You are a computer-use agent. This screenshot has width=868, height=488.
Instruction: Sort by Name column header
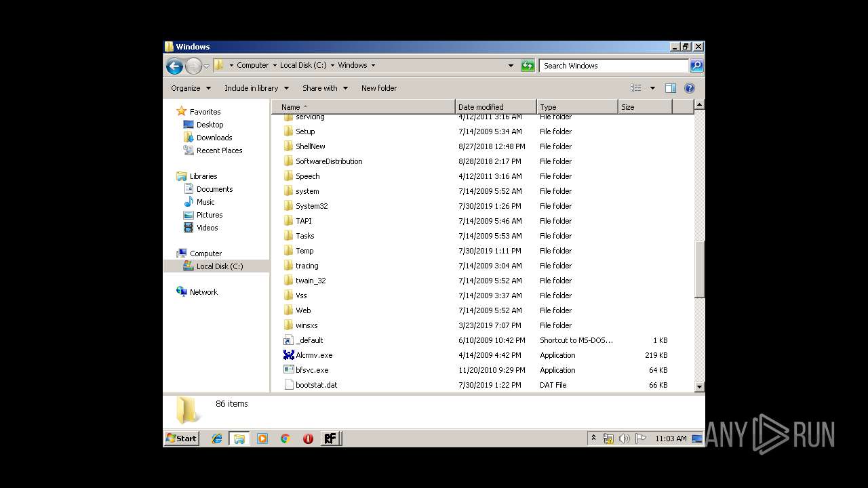tap(363, 107)
